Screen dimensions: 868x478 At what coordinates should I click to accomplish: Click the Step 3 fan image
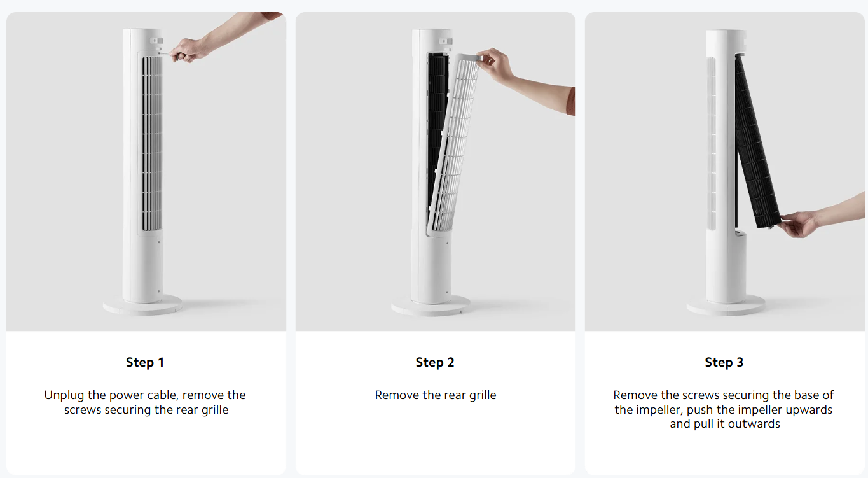coord(725,171)
